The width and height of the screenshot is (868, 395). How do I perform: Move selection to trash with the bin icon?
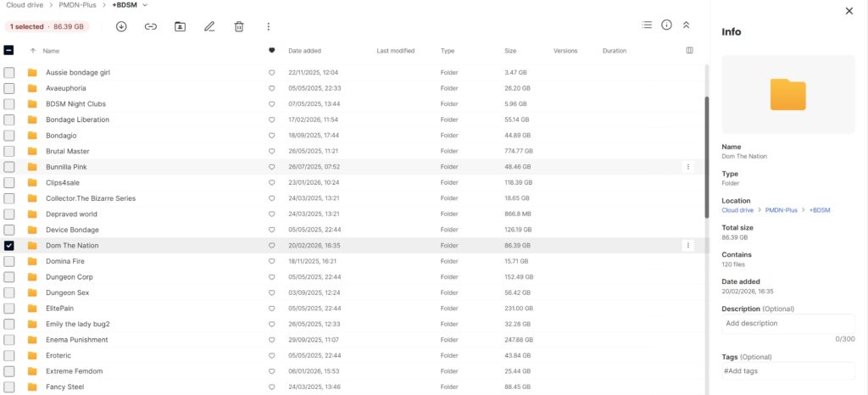tap(239, 26)
